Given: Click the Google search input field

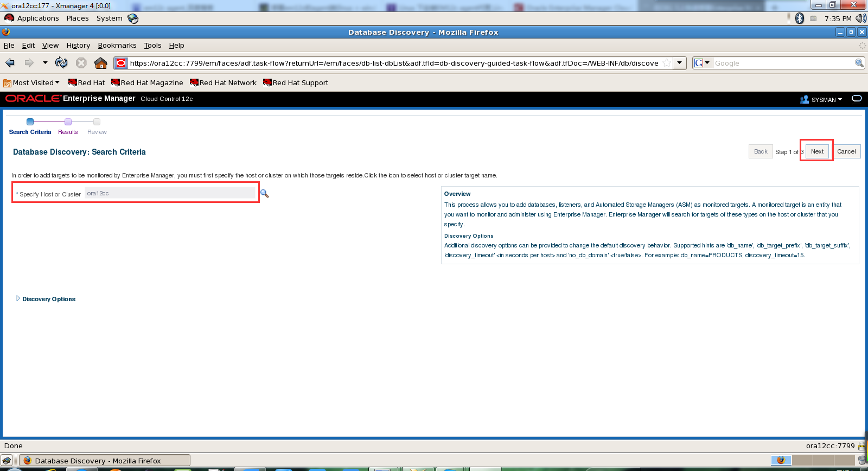Looking at the screenshot, I should [783, 63].
